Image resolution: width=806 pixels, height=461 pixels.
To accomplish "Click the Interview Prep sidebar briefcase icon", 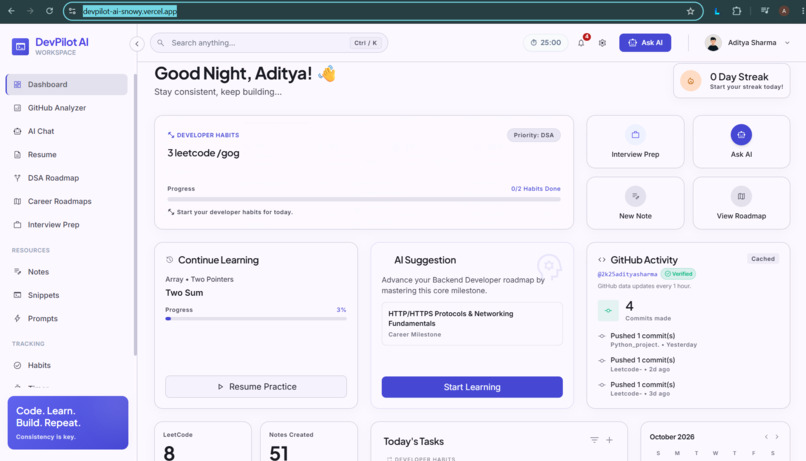I will pyautogui.click(x=17, y=225).
